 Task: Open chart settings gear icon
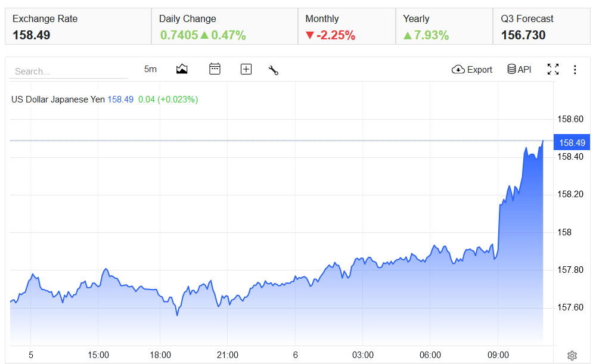pyautogui.click(x=572, y=355)
